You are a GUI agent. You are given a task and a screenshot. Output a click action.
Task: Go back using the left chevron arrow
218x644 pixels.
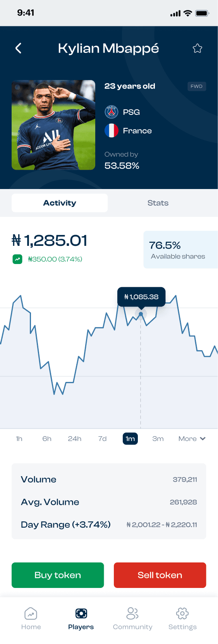pos(18,48)
